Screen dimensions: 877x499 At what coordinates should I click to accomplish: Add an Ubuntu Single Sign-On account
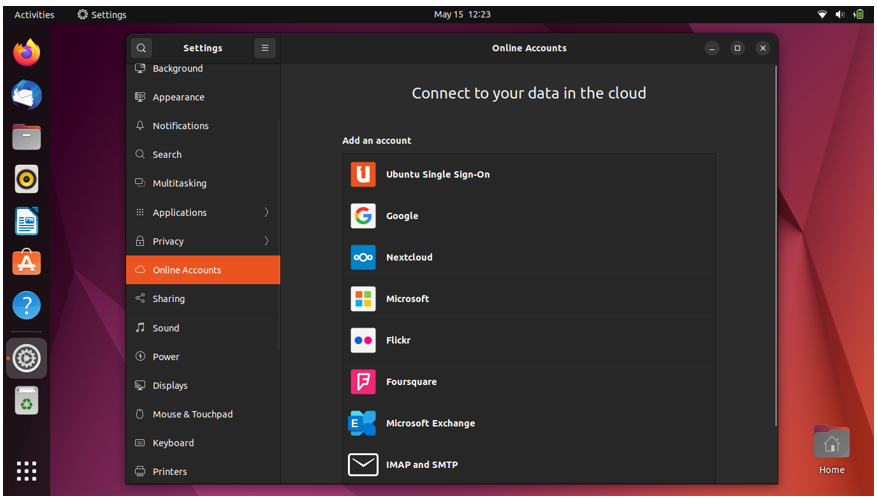(529, 175)
